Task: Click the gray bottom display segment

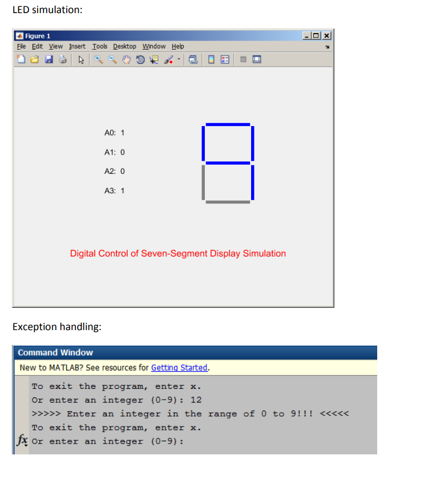Action: (x=228, y=202)
